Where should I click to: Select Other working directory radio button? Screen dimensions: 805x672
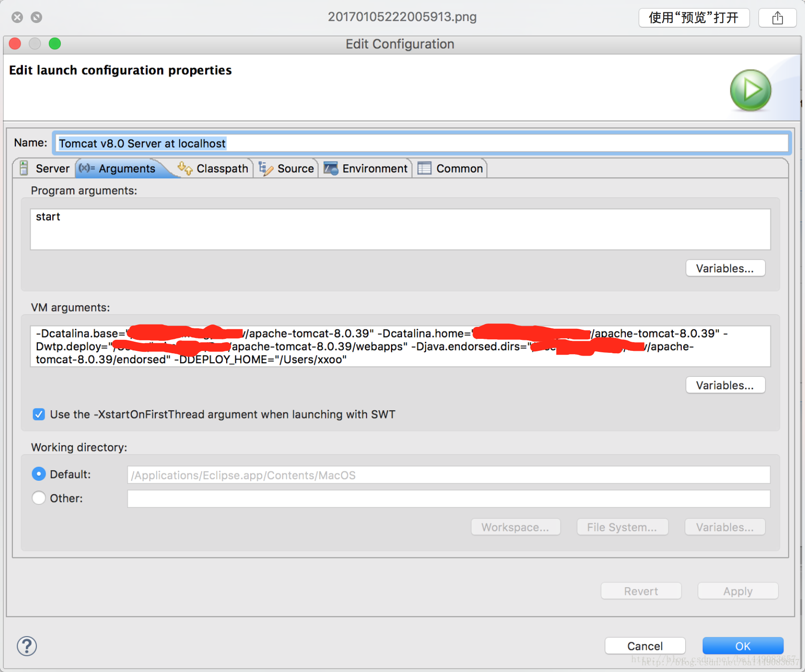(x=39, y=498)
